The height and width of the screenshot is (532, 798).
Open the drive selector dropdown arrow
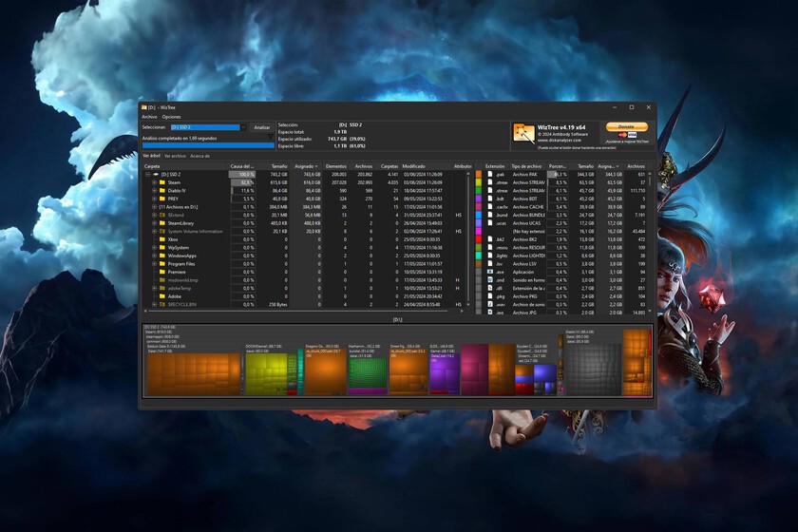(243, 127)
